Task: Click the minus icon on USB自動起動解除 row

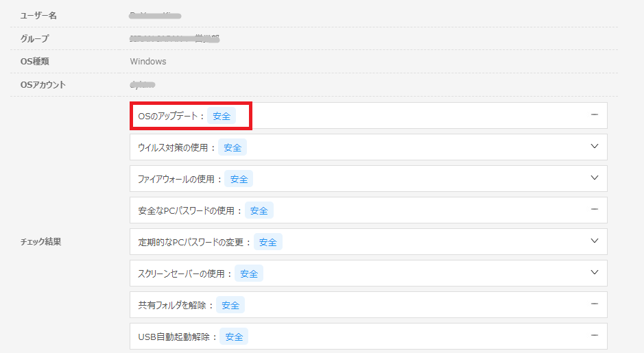Action: click(x=595, y=335)
